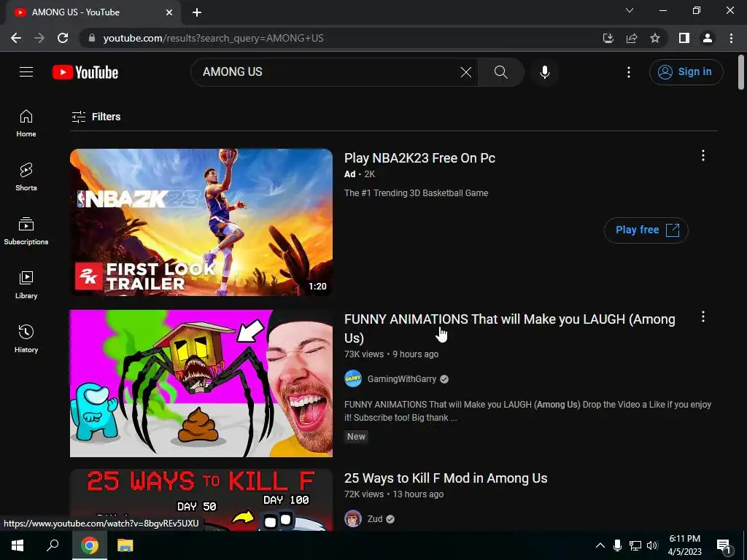Open FUNNY ANIMATIONS video thumbnail
This screenshot has width=747, height=560.
(201, 384)
